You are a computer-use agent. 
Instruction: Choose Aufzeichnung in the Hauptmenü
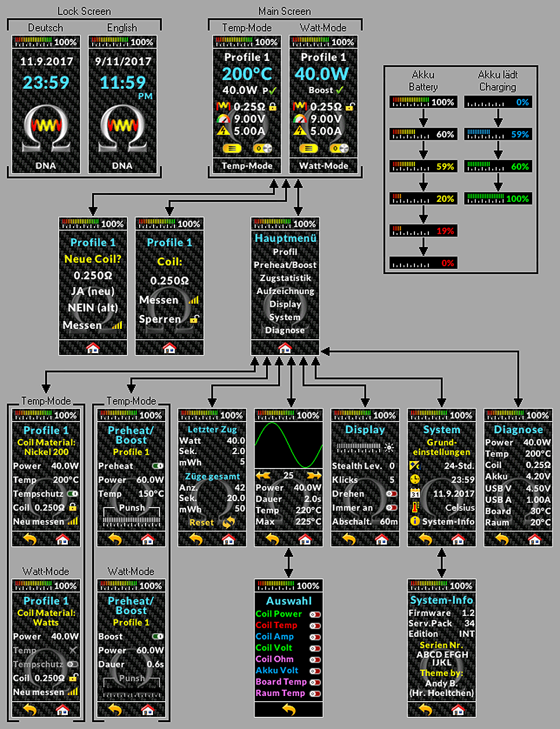click(x=285, y=291)
